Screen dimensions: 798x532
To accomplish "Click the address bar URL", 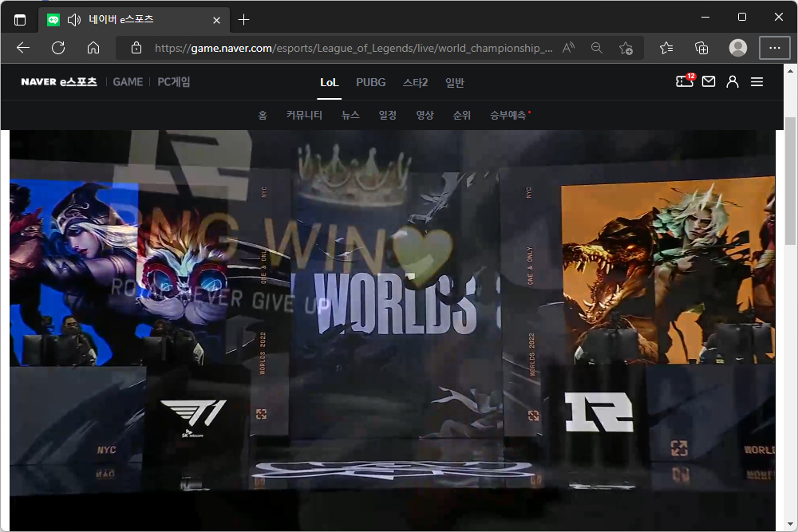I will [x=354, y=49].
